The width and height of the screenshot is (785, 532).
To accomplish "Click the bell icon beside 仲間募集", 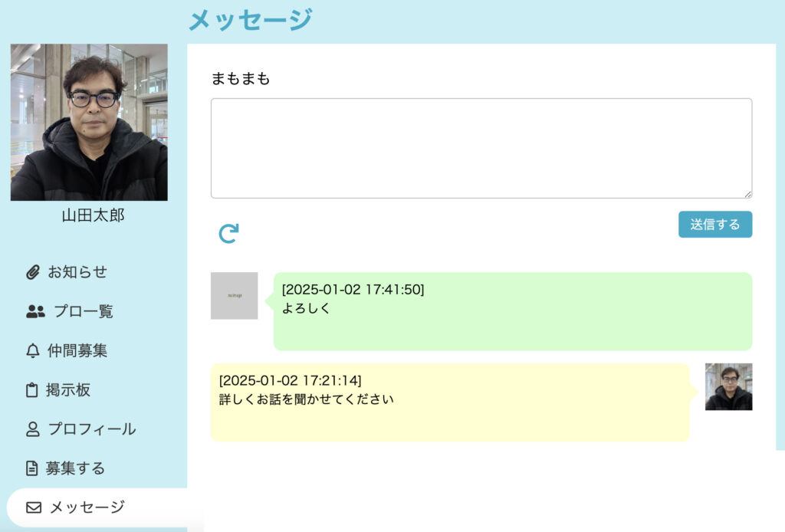I will pyautogui.click(x=32, y=351).
